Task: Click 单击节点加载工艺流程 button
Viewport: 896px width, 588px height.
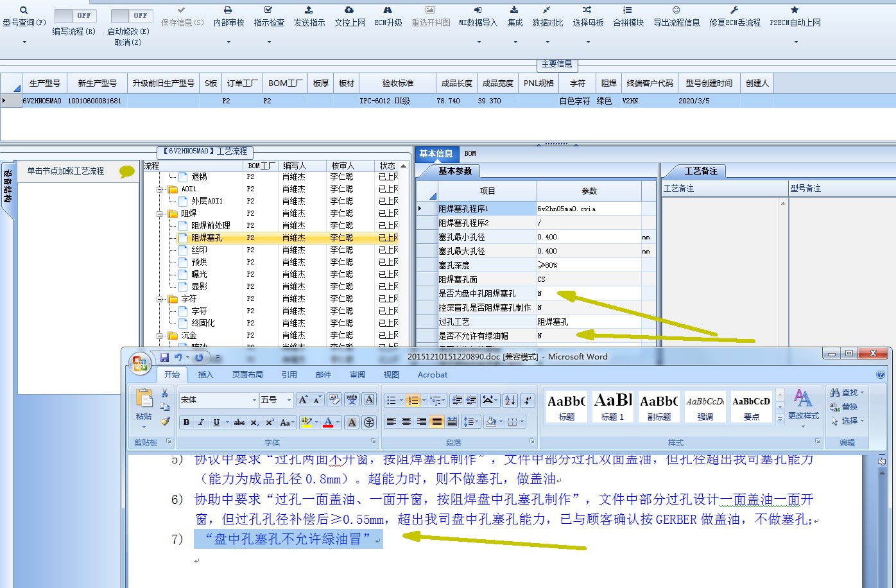Action: 77,171
